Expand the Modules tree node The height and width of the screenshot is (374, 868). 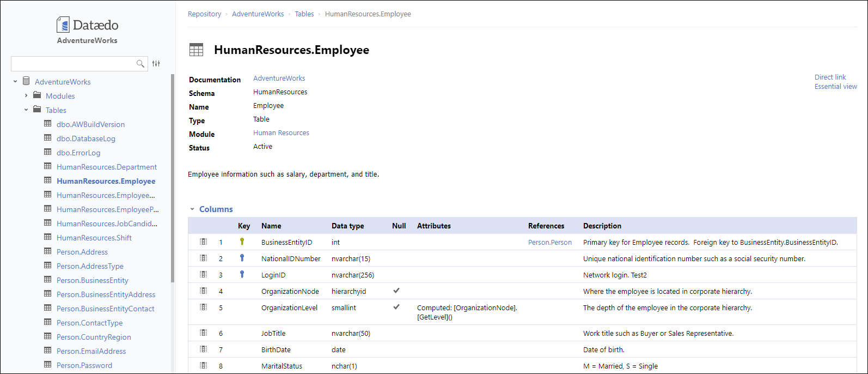point(26,96)
